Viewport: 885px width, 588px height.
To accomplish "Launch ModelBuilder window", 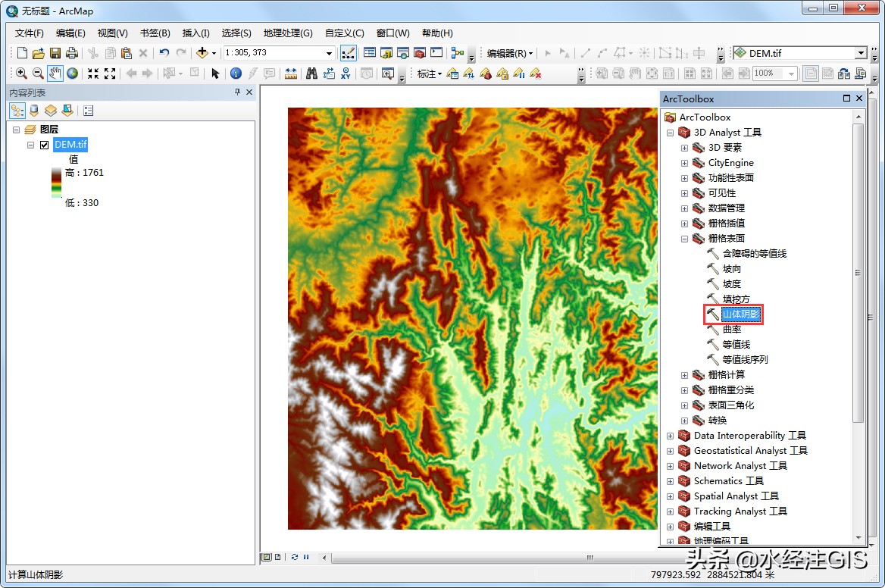I will (x=458, y=53).
